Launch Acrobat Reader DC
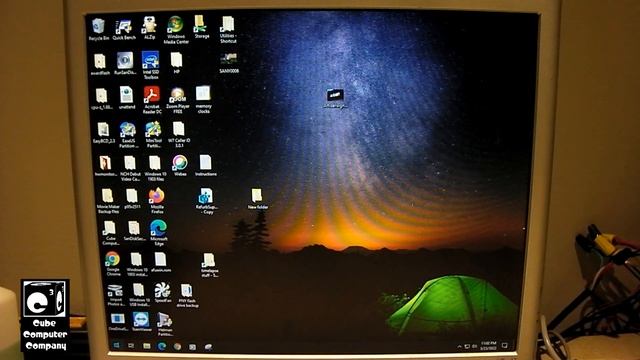 coord(152,100)
